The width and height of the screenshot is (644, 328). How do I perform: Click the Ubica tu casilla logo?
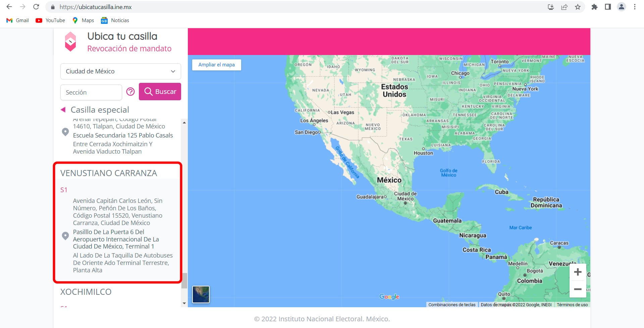point(70,42)
